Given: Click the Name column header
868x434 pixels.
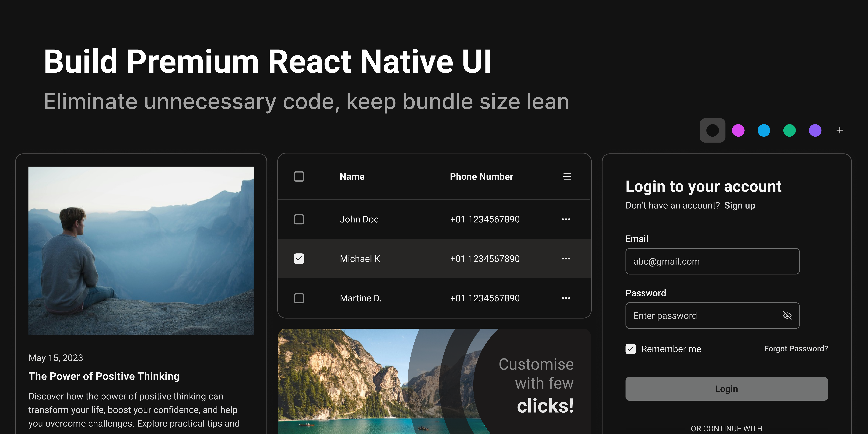Looking at the screenshot, I should pos(352,177).
